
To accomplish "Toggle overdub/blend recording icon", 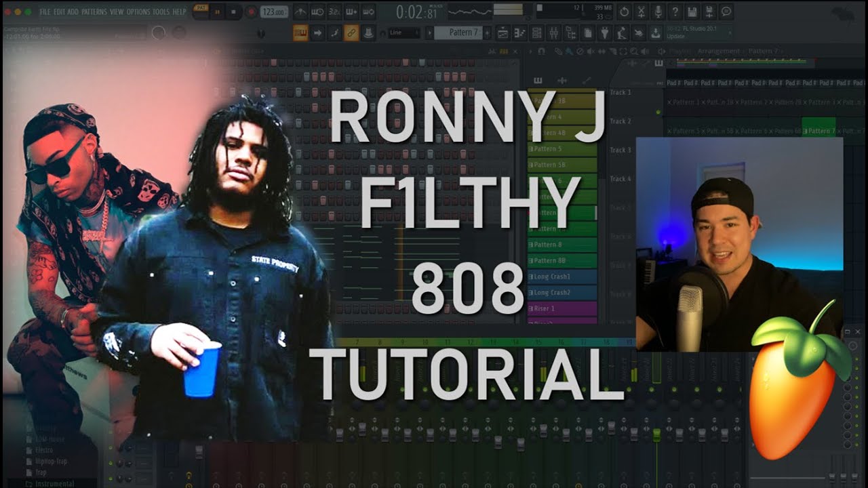I will pos(351,12).
